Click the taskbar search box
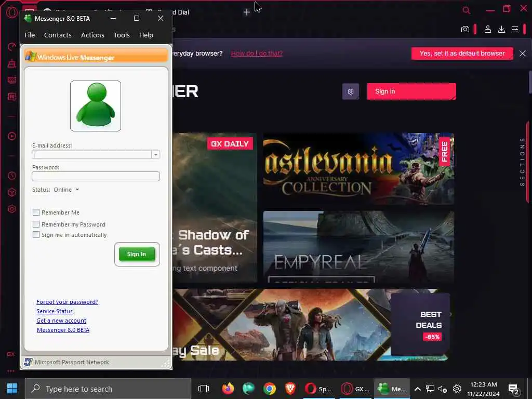 click(x=108, y=389)
